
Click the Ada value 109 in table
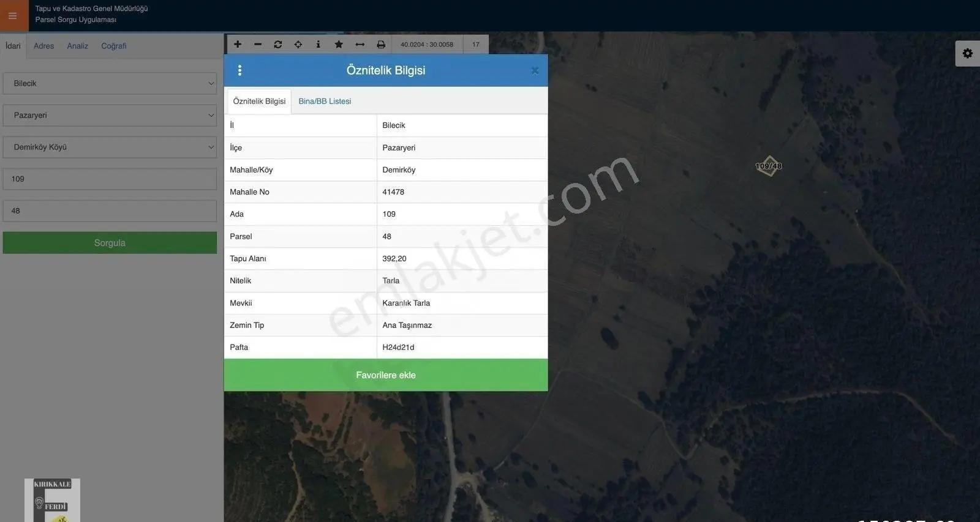389,214
